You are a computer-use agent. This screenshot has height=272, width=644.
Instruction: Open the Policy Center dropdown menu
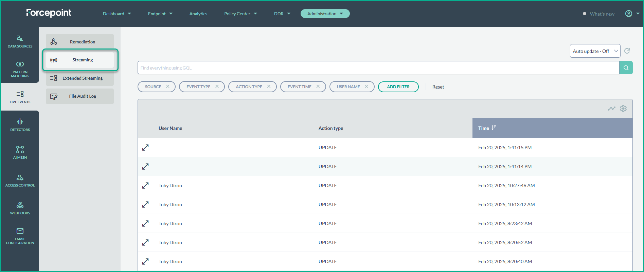point(240,14)
